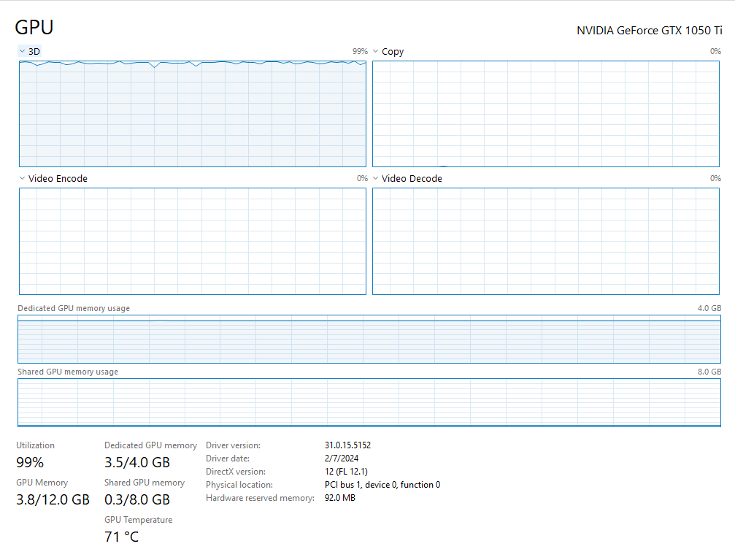This screenshot has width=735, height=560.
Task: Select the 71 °C GPU temperature reading
Action: point(121,537)
